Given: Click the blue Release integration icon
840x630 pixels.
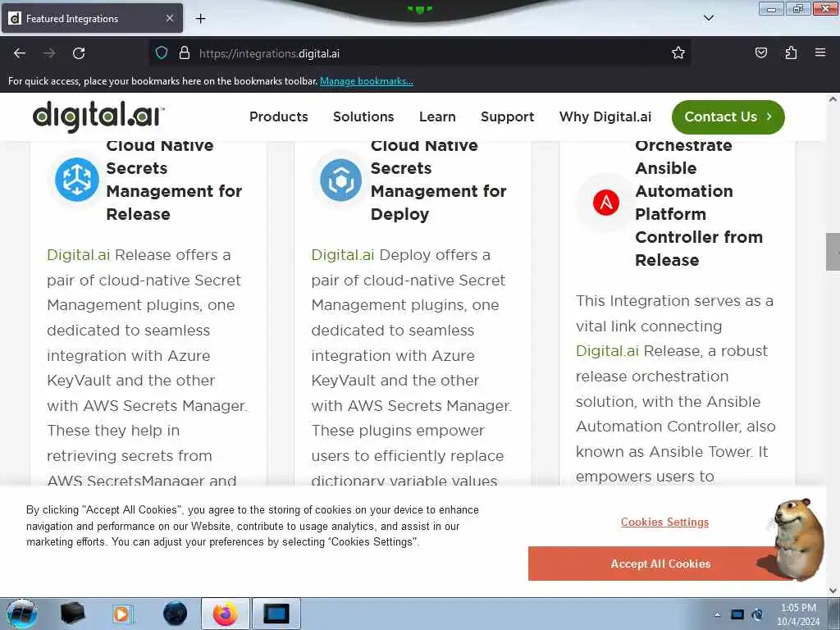Looking at the screenshot, I should (x=76, y=180).
